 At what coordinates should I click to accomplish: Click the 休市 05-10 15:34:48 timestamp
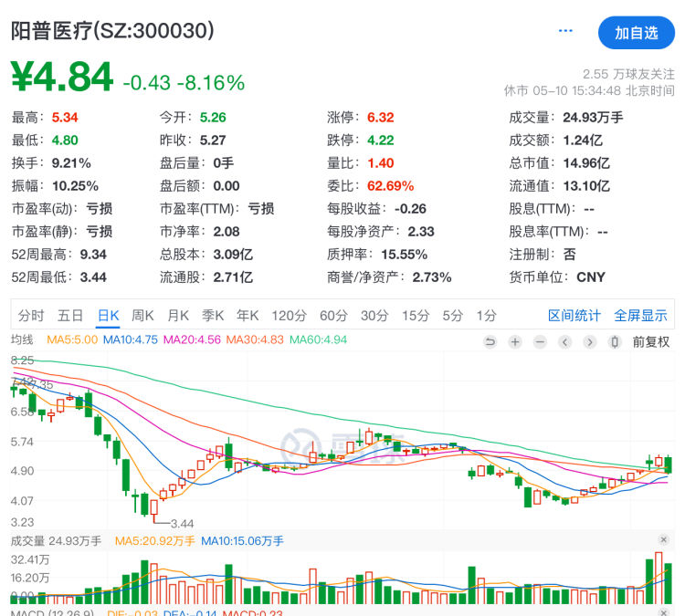589,90
